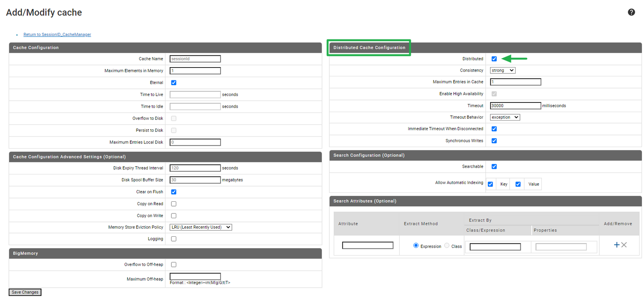Enable Copy on Read option
The height and width of the screenshot is (305, 644).
pos(173,204)
